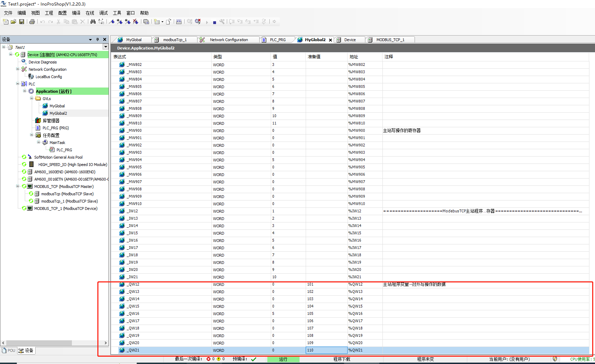
Task: Click the Replace toolbar icon
Action: tap(101, 22)
